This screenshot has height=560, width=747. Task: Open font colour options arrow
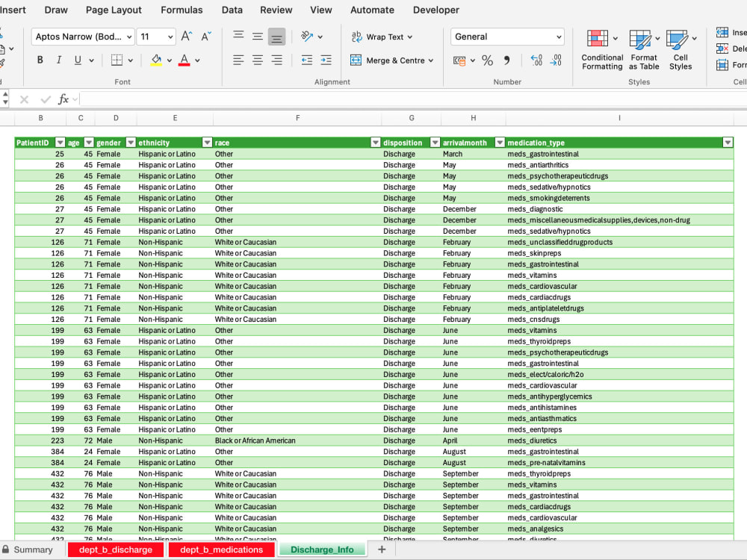[x=197, y=60]
